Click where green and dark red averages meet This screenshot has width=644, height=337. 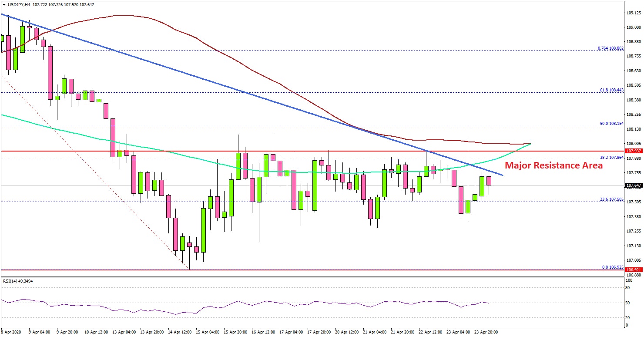pos(530,143)
